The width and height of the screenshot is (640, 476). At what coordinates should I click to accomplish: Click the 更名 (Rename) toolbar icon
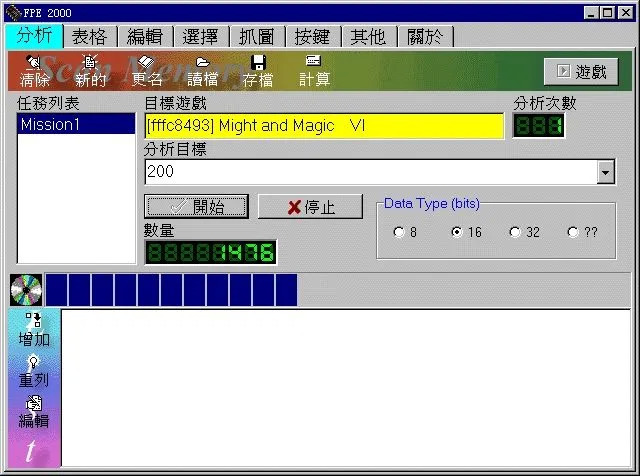point(147,71)
